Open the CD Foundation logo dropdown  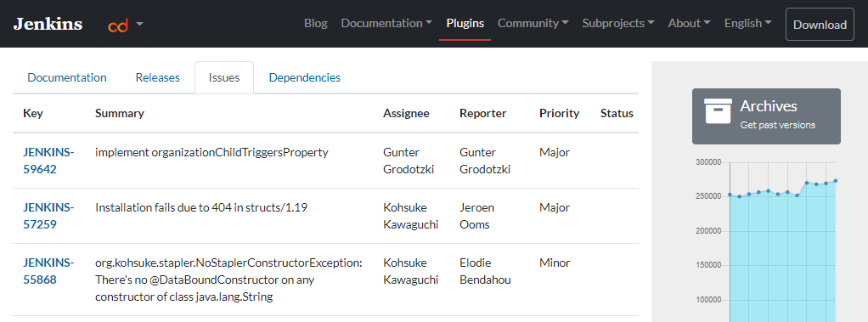tap(127, 25)
